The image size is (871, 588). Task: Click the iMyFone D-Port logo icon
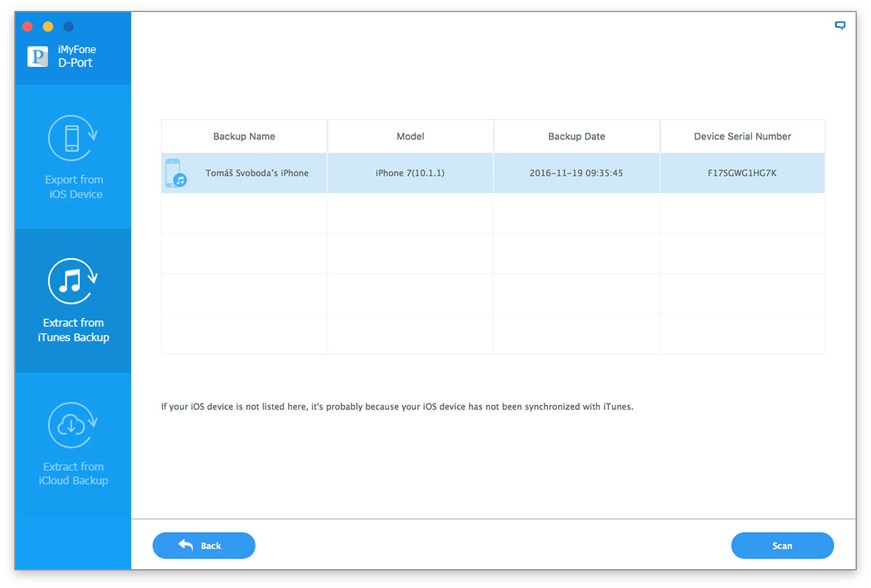click(38, 57)
